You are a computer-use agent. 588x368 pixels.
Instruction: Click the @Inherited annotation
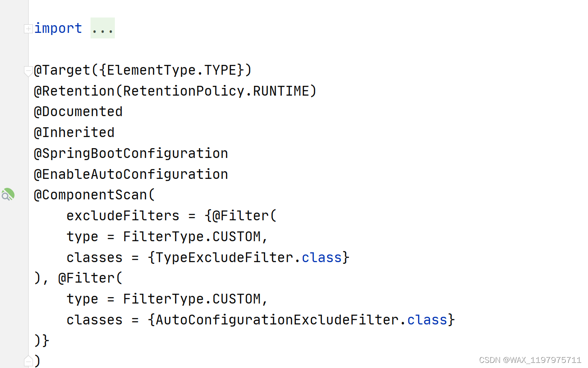[74, 132]
